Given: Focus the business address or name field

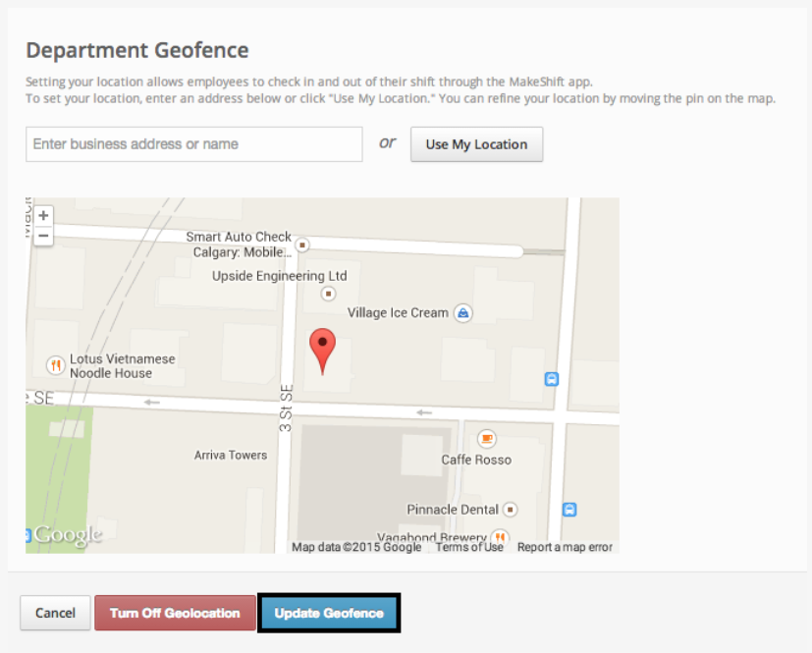Looking at the screenshot, I should tap(194, 144).
